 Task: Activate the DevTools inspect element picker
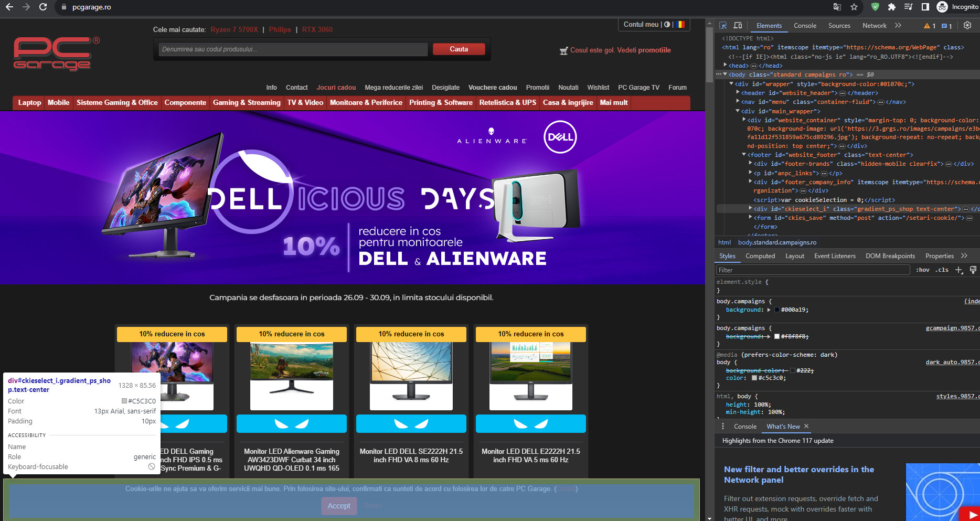click(x=723, y=26)
